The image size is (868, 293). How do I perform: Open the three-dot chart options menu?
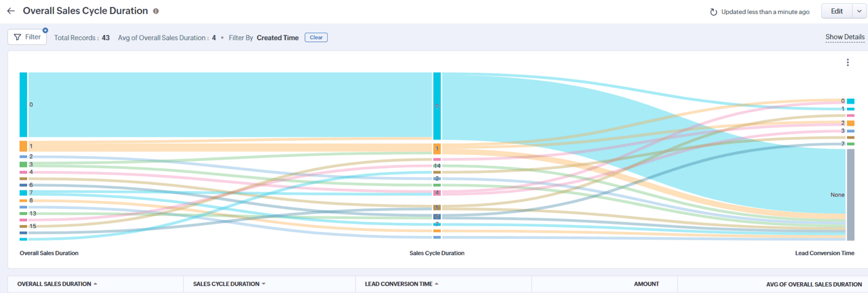pyautogui.click(x=847, y=62)
